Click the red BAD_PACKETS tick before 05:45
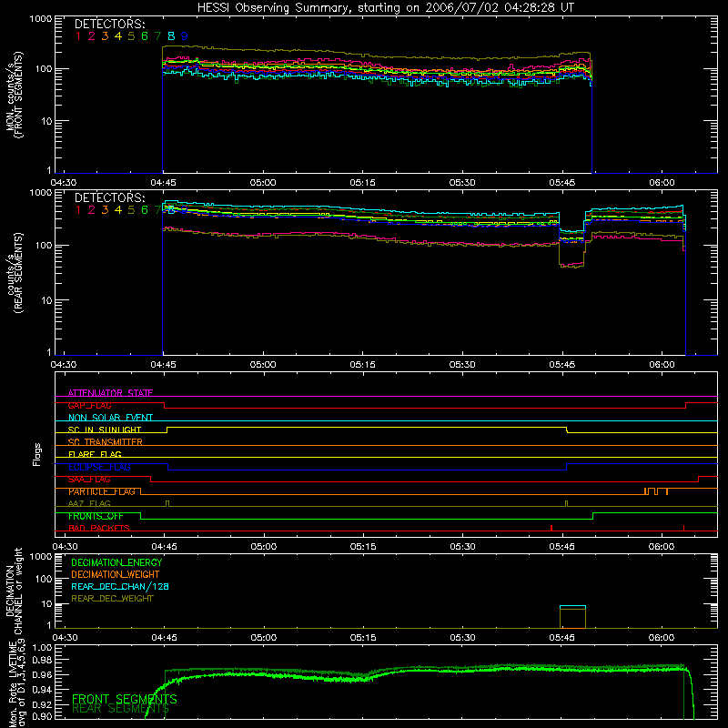728x728 pixels. tap(551, 528)
